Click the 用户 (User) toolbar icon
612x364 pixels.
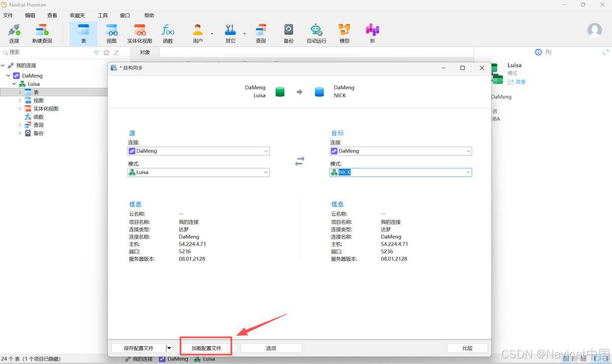(198, 34)
